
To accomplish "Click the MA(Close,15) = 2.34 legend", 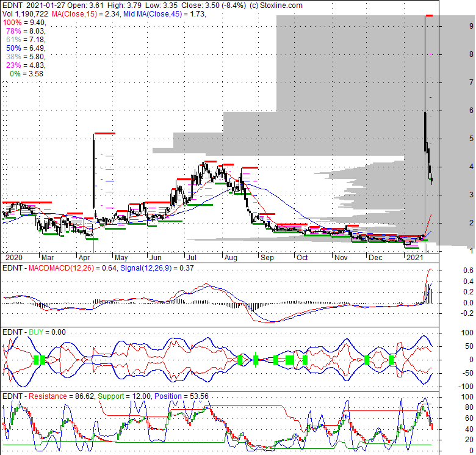I will 85,14.
